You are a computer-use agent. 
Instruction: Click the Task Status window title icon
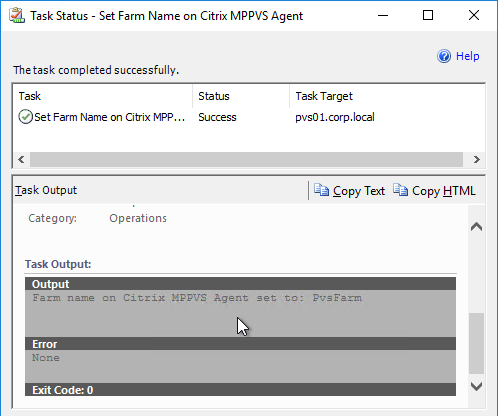tap(17, 16)
